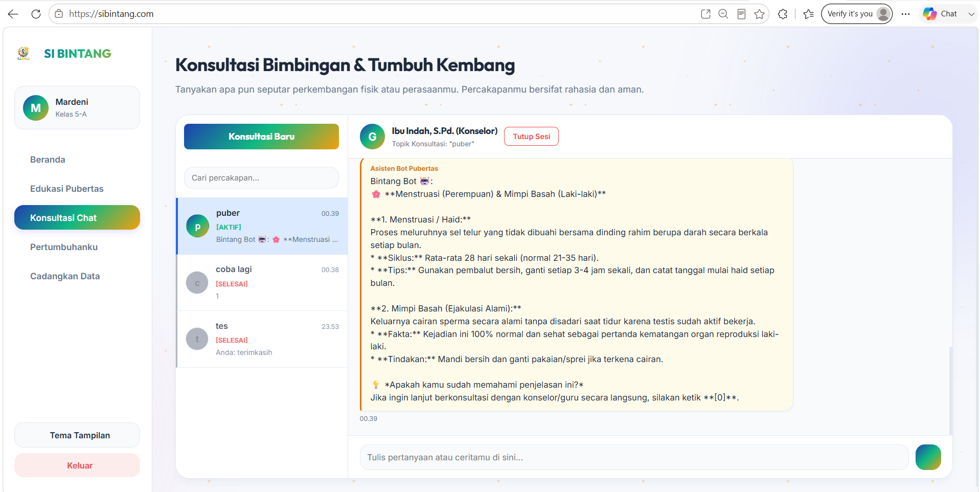Viewport: 980px width, 492px height.
Task: Reload the page with the refresh icon
Action: [36, 14]
